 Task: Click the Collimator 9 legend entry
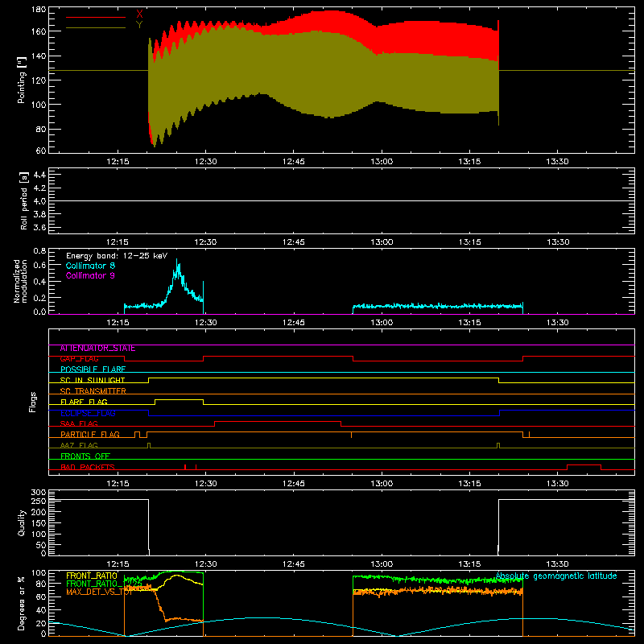pos(90,275)
